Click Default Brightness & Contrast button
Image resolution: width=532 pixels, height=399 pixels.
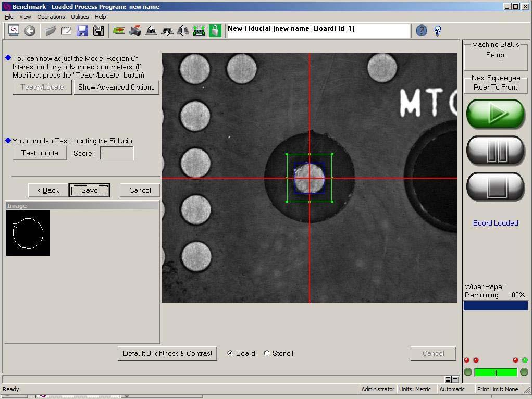point(167,353)
